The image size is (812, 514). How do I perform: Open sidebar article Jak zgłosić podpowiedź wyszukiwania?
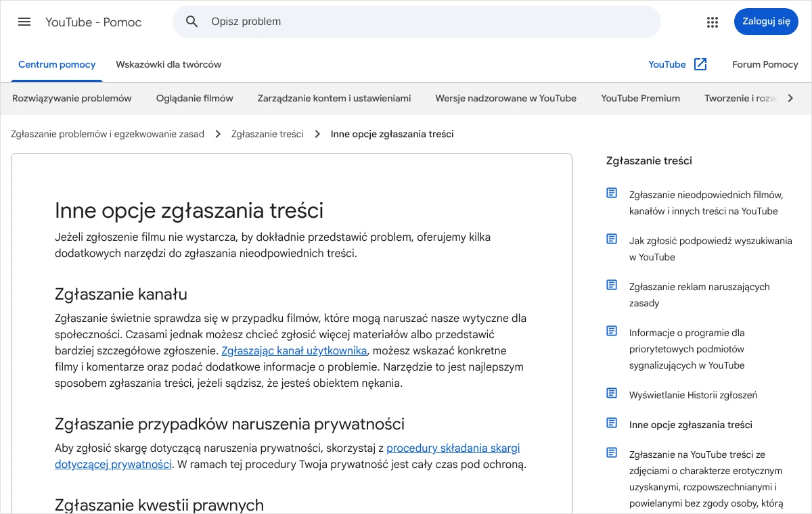(x=710, y=249)
